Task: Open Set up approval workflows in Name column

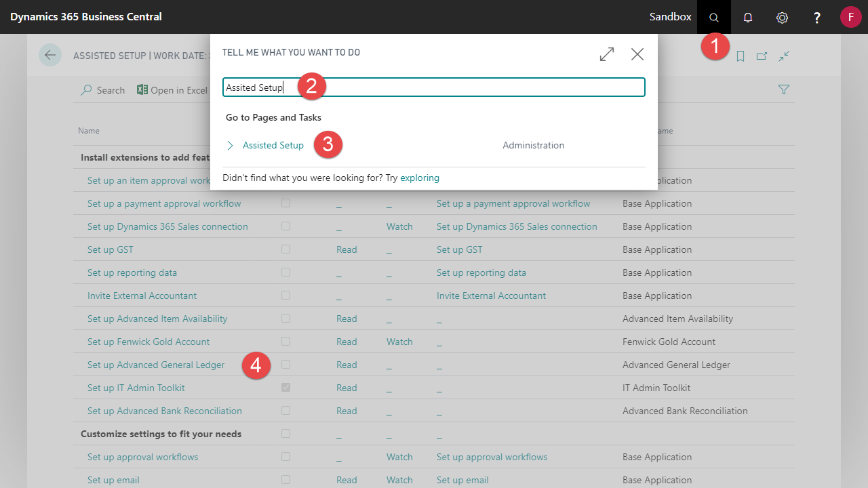Action: click(143, 457)
